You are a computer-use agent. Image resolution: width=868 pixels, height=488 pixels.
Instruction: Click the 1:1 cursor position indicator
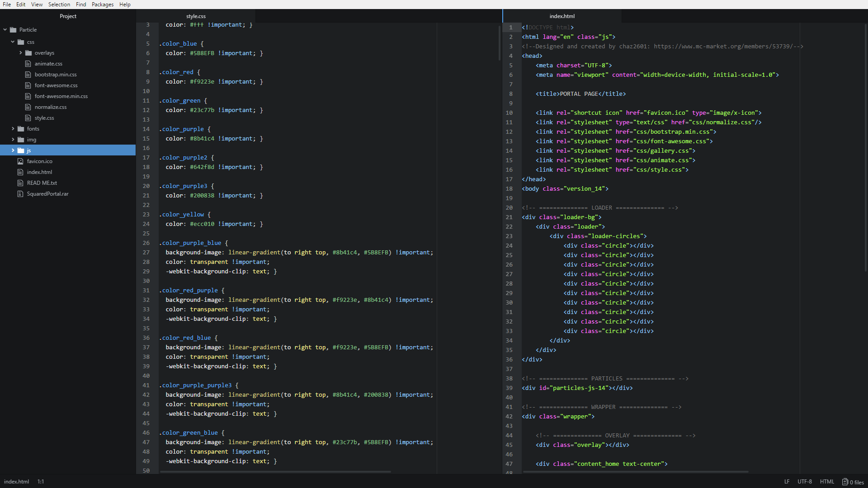click(x=41, y=482)
